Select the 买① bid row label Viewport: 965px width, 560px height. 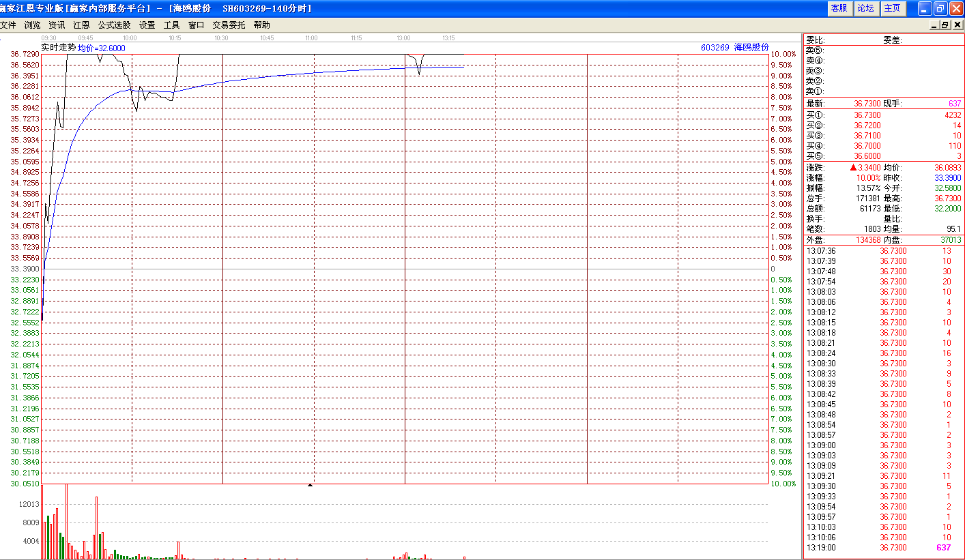tap(816, 115)
